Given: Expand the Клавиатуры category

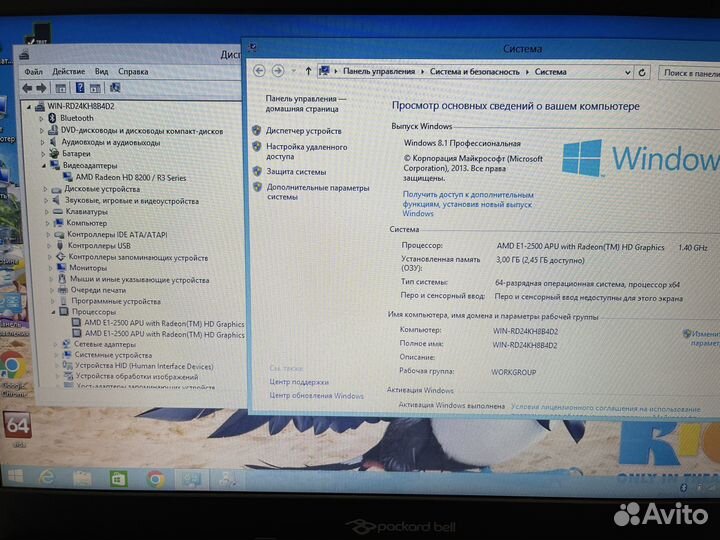Looking at the screenshot, I should pyautogui.click(x=46, y=212).
